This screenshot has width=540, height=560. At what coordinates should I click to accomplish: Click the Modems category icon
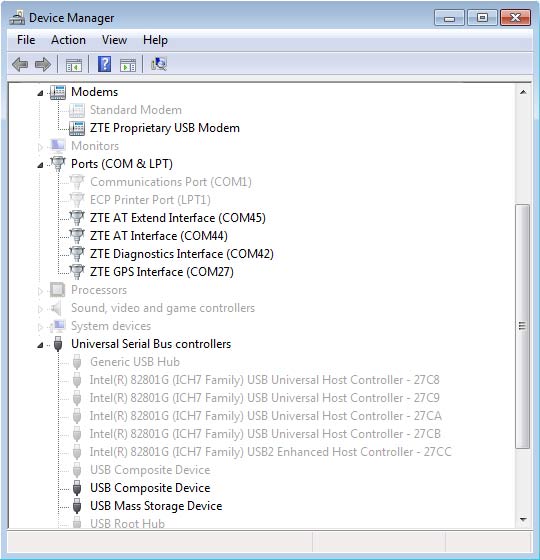(58, 92)
